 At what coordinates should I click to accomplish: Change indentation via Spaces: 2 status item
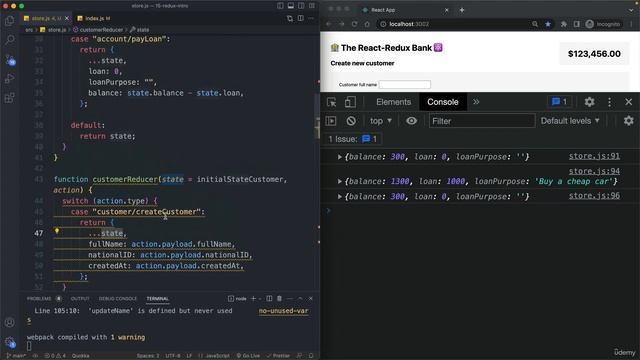coord(148,356)
